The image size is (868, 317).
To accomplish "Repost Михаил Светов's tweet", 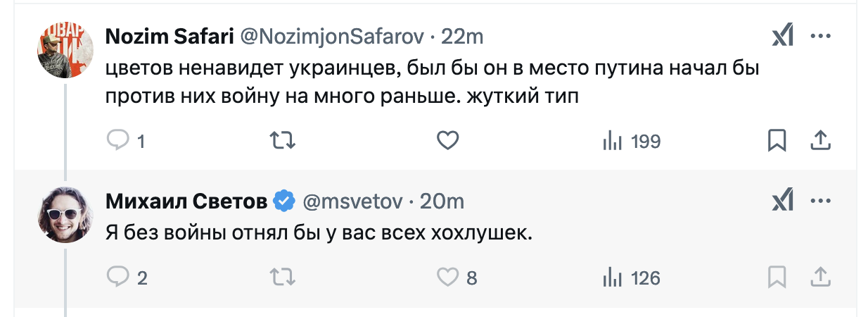I will 283,277.
